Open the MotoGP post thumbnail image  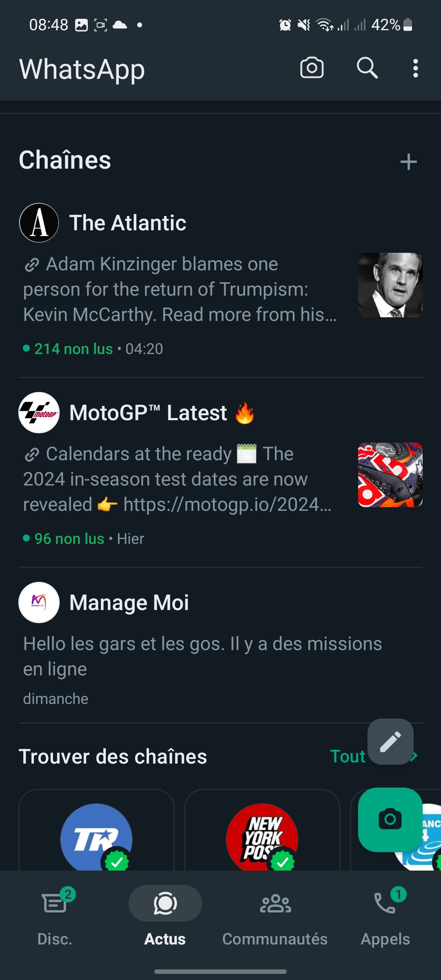point(390,475)
